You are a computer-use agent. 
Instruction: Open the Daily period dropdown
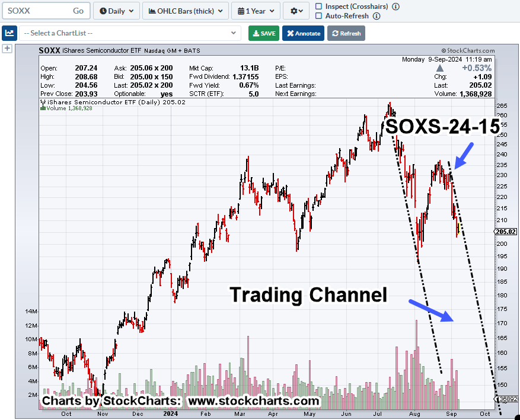point(117,11)
